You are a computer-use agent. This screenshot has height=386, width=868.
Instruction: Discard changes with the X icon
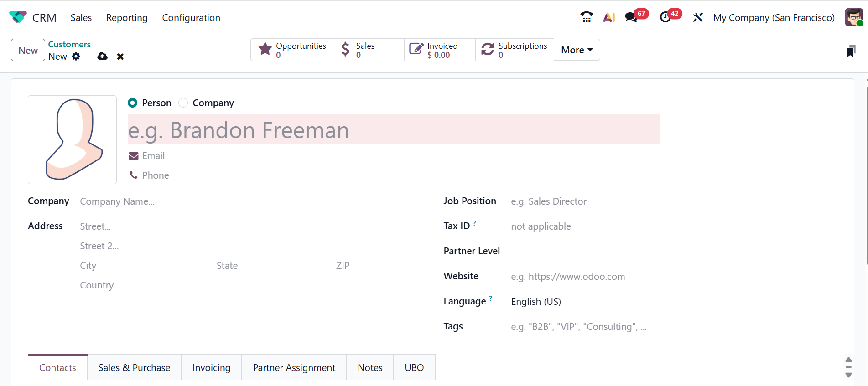click(x=120, y=57)
